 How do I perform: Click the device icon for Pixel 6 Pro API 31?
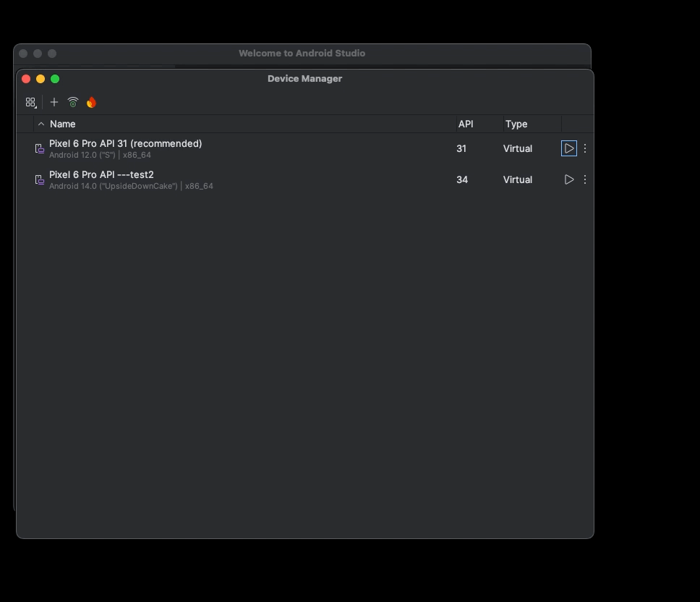40,149
